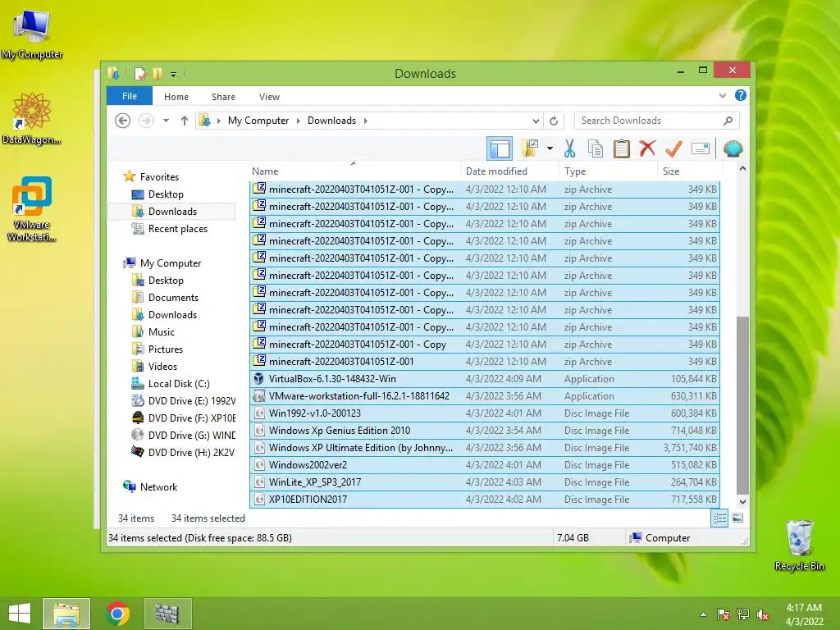Click the red X Delete icon
Viewport: 840px width, 630px height.
(647, 148)
